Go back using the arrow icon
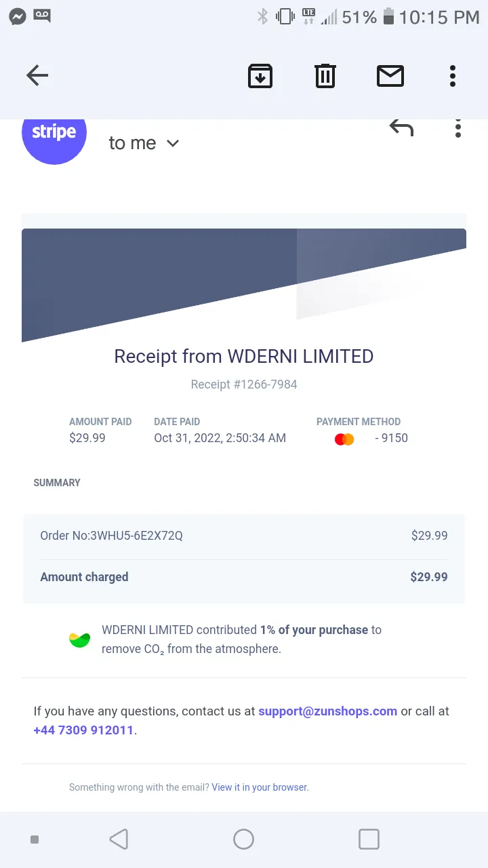The height and width of the screenshot is (868, 488). (x=37, y=75)
